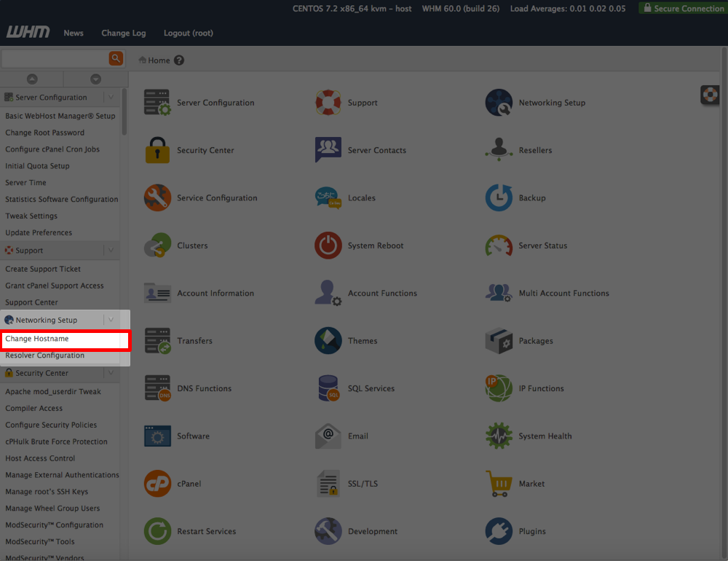Image resolution: width=728 pixels, height=561 pixels.
Task: Open Service Configuration via the wrench icon
Action: click(157, 197)
